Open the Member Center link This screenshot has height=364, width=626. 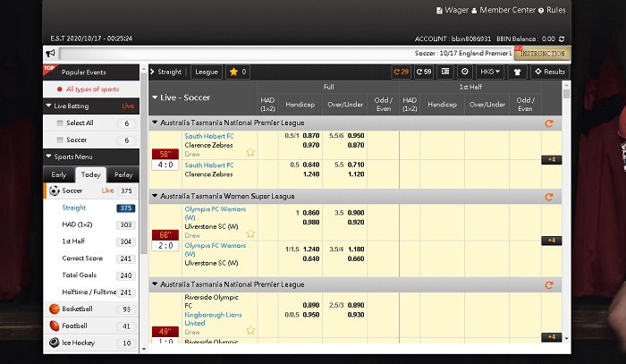(507, 11)
